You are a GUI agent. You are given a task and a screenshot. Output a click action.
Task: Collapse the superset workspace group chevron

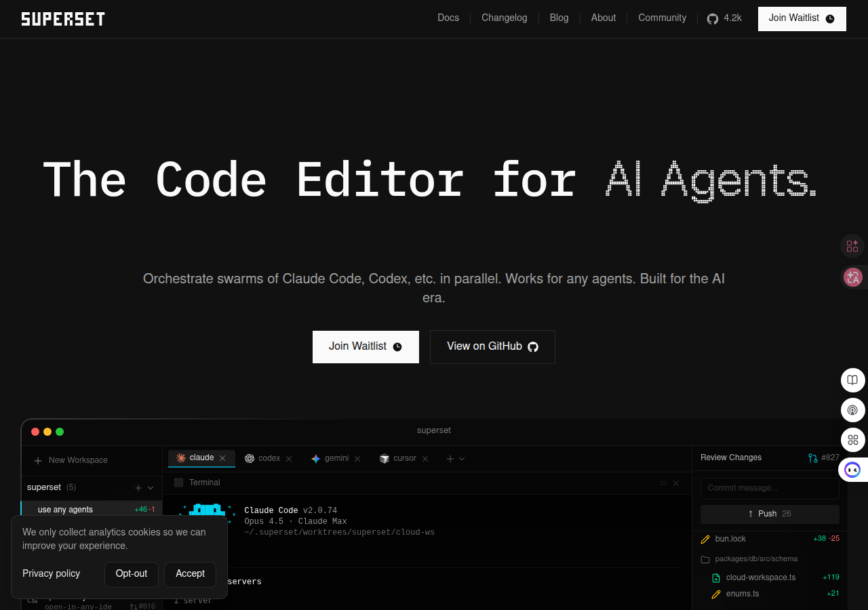[151, 488]
